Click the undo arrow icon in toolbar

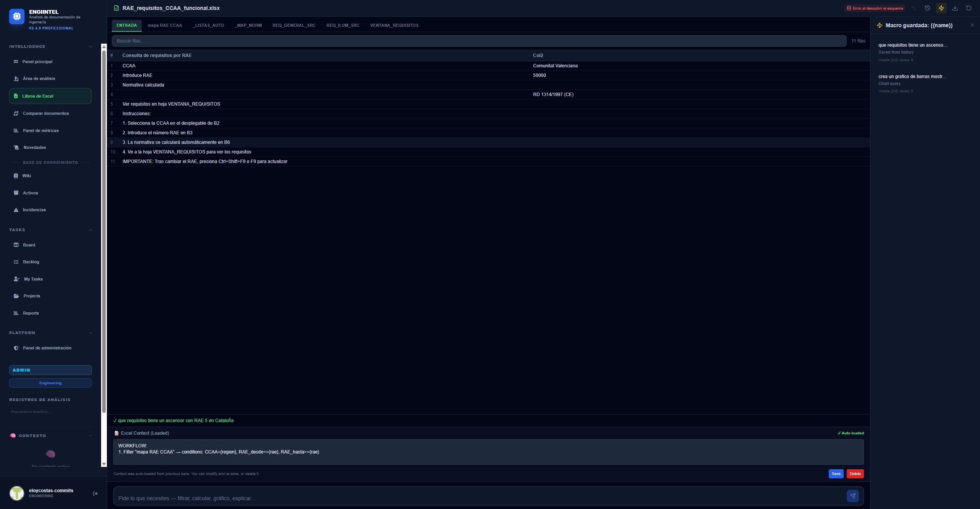[914, 8]
